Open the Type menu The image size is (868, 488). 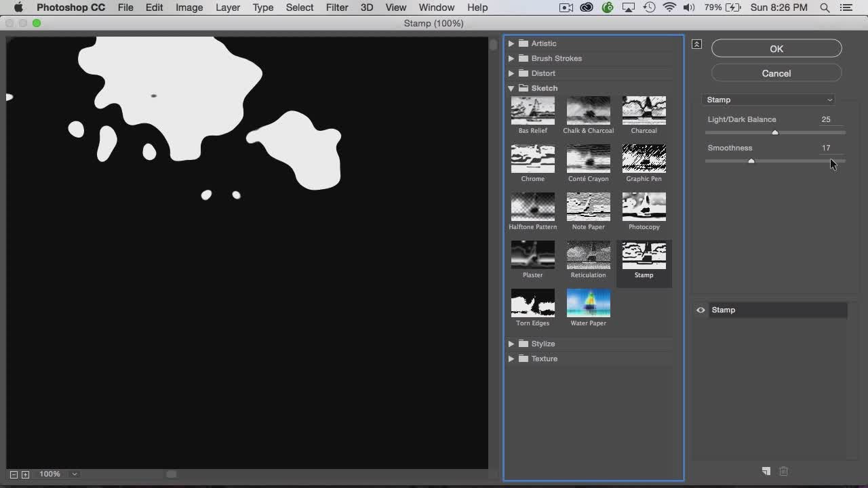point(263,7)
